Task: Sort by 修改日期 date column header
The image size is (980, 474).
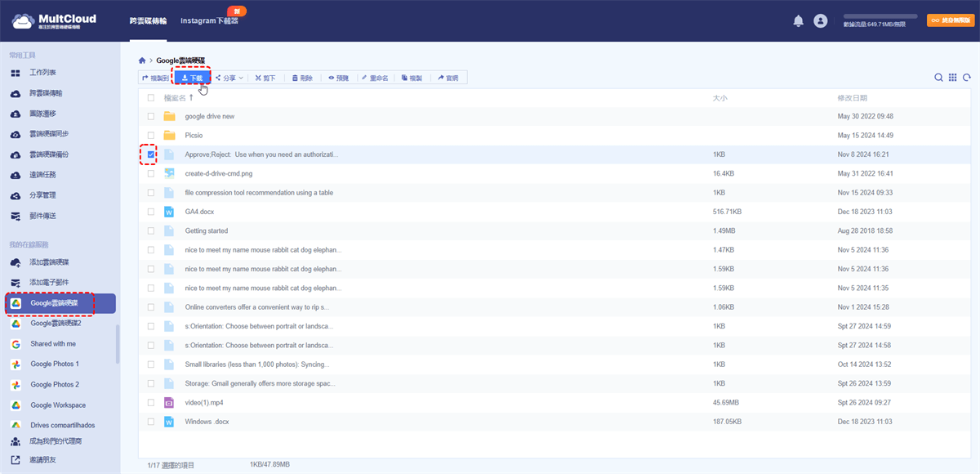Action: 851,97
